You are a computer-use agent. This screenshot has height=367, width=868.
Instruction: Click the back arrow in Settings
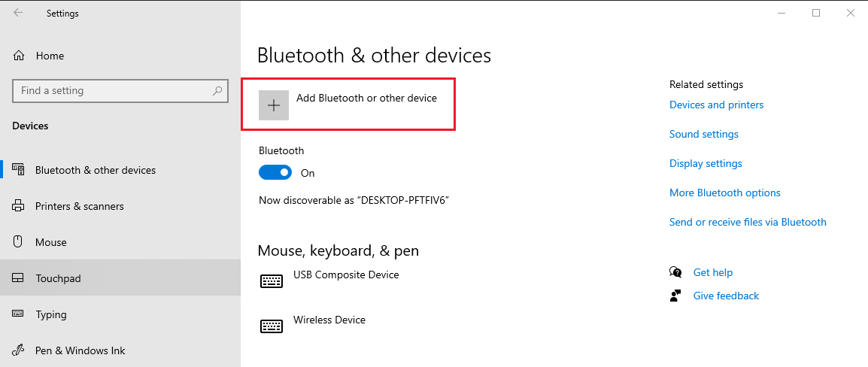pyautogui.click(x=18, y=13)
